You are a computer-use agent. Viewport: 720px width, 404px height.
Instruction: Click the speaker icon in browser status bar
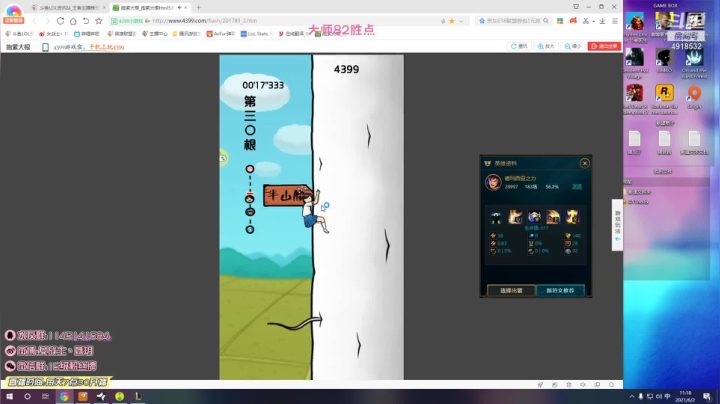pyautogui.click(x=583, y=385)
